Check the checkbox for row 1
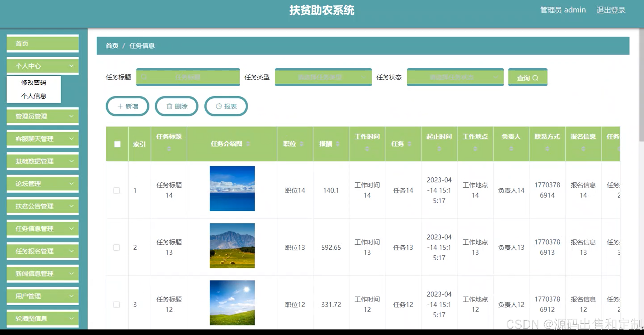This screenshot has width=644, height=335. (x=117, y=190)
